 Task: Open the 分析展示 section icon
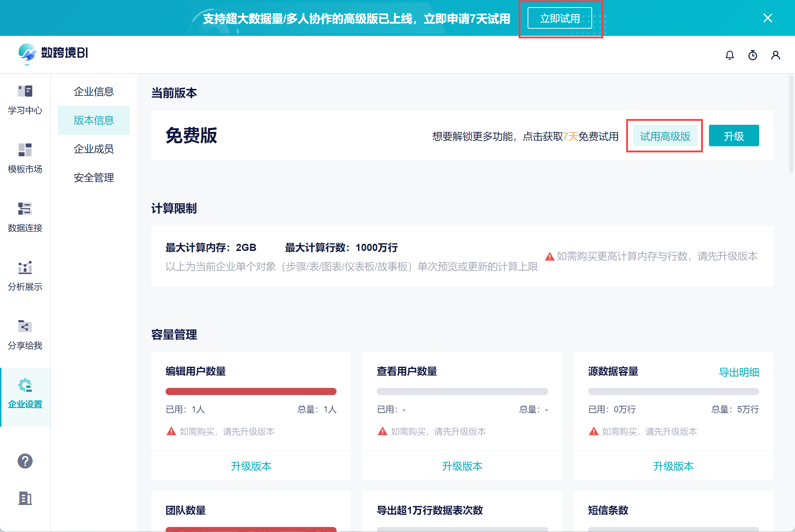point(25,268)
